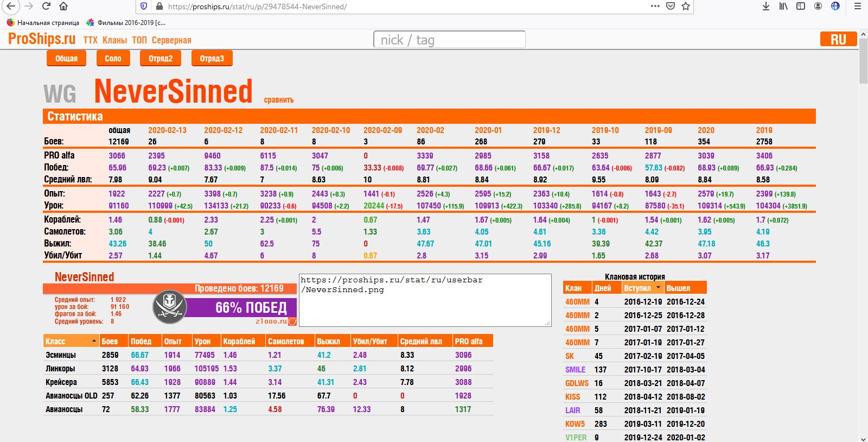This screenshot has height=442, width=868.
Task: Click the Вступил column sort arrow
Action: pos(659,288)
